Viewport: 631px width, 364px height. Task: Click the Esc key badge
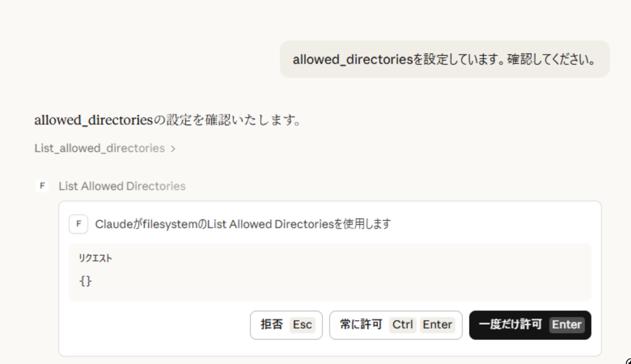tap(302, 325)
